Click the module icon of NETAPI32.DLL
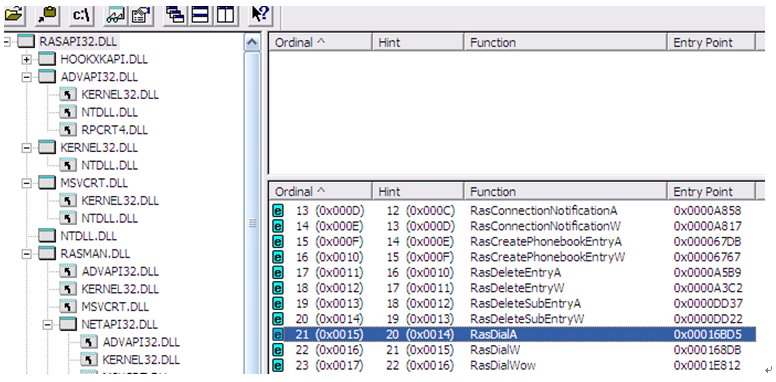This screenshot has height=382, width=776. point(68,325)
